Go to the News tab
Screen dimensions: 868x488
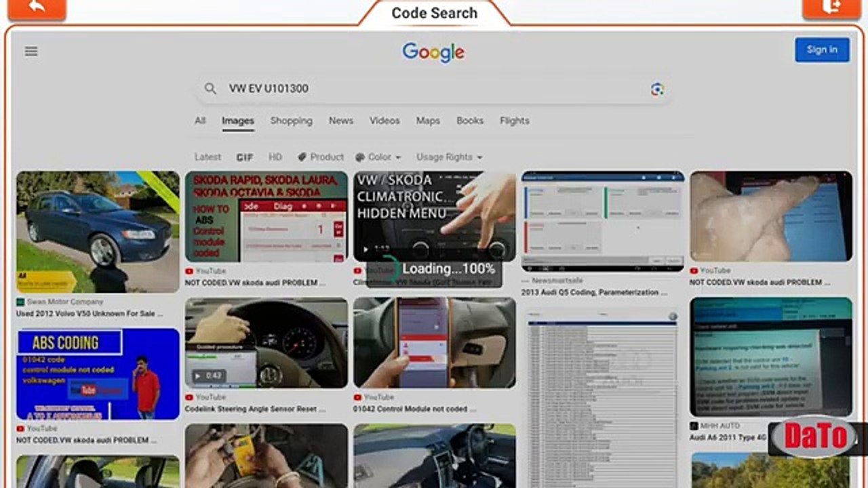pos(341,121)
